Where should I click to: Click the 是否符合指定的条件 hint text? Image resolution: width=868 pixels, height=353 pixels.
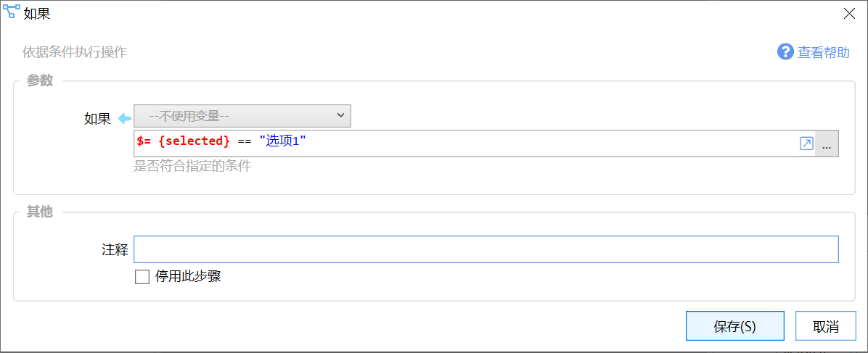(192, 166)
